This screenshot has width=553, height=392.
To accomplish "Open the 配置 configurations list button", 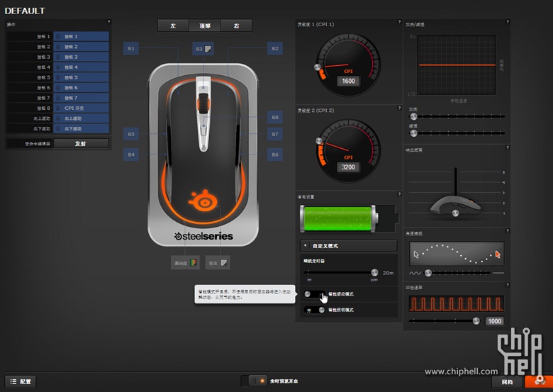I will tap(21, 381).
